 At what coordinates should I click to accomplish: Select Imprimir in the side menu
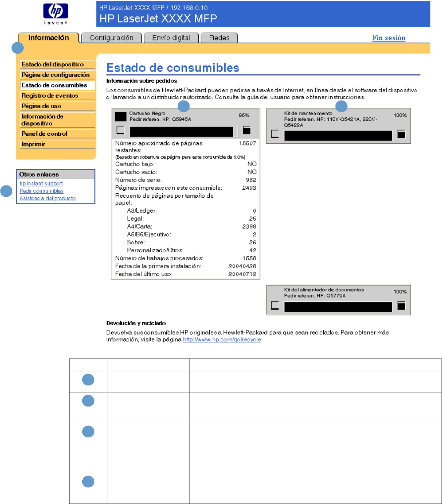[57, 144]
